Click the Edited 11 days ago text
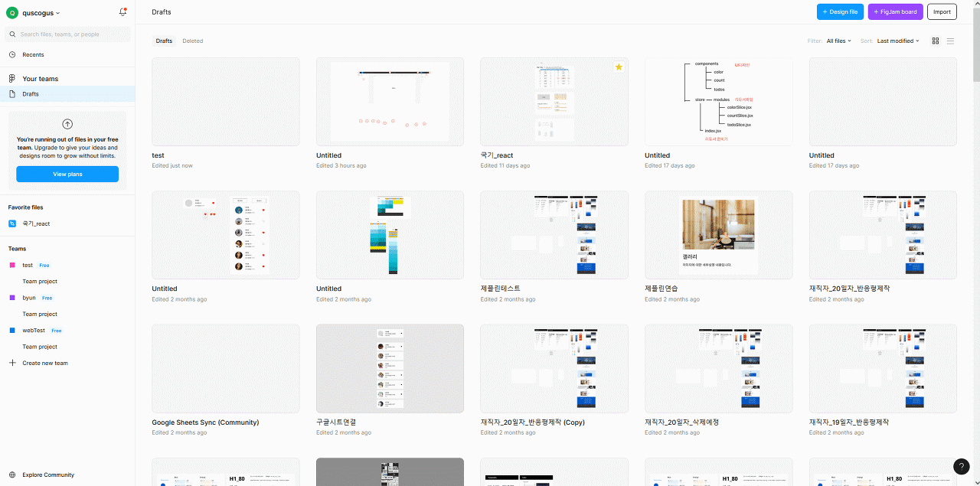The height and width of the screenshot is (486, 980). pyautogui.click(x=507, y=165)
